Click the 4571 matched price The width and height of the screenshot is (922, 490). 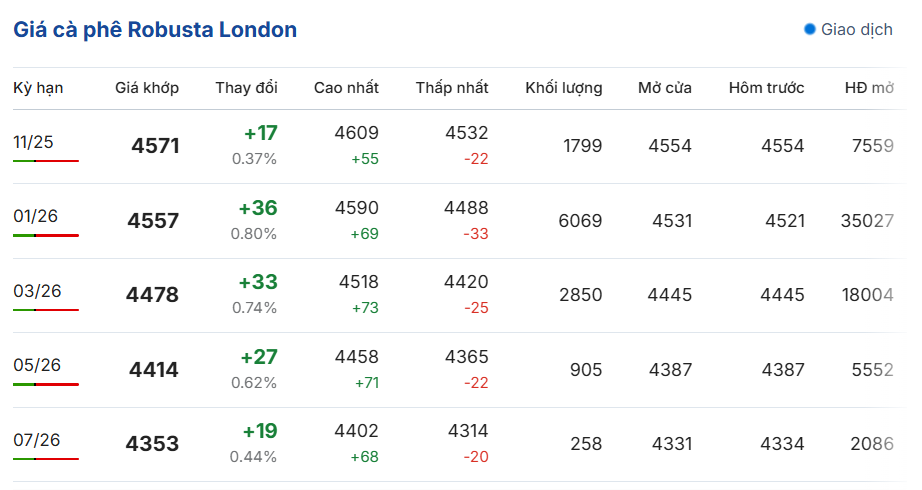(155, 146)
